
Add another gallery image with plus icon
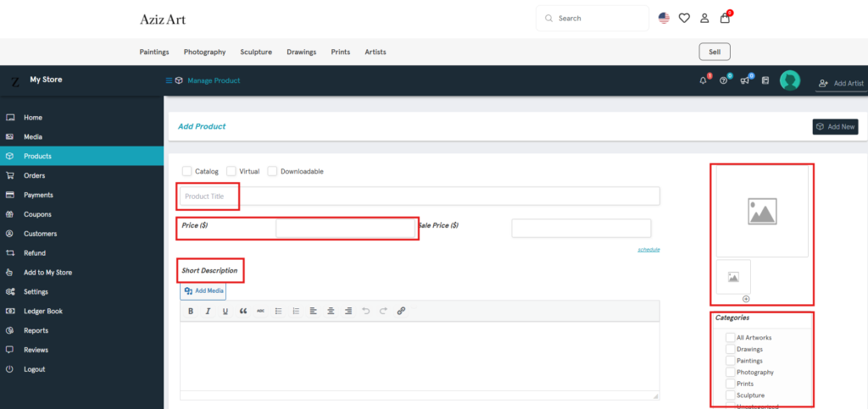click(746, 299)
